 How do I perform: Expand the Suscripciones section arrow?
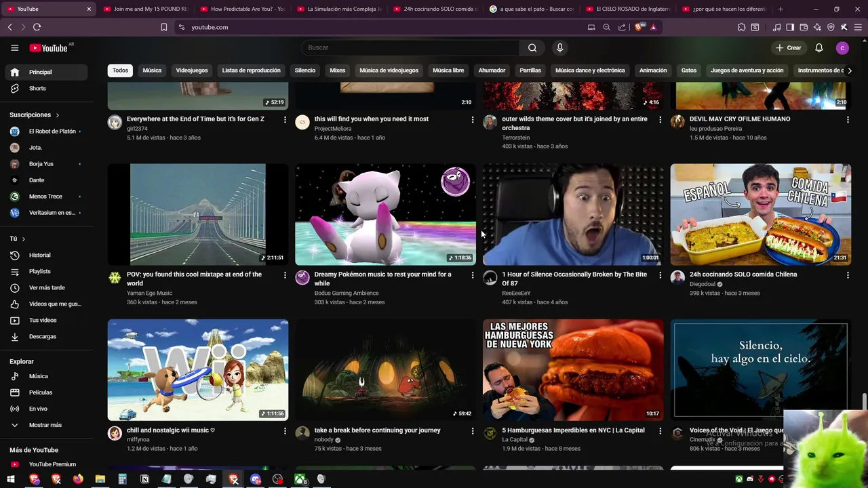[x=57, y=115]
